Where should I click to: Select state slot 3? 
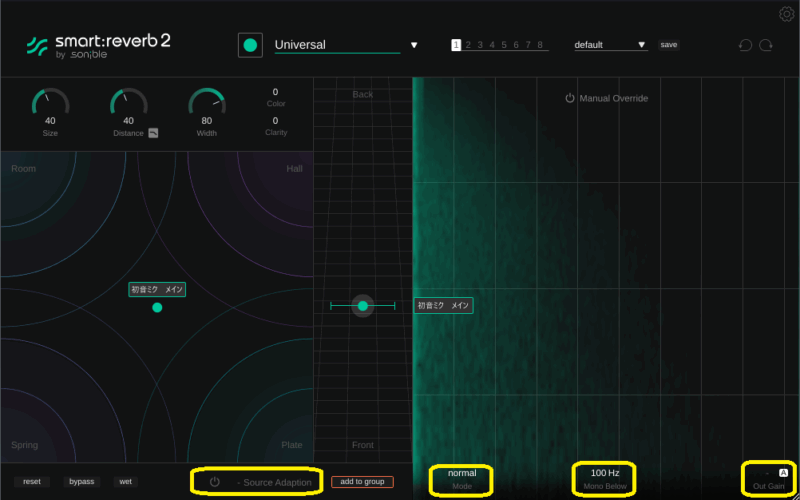tap(480, 45)
